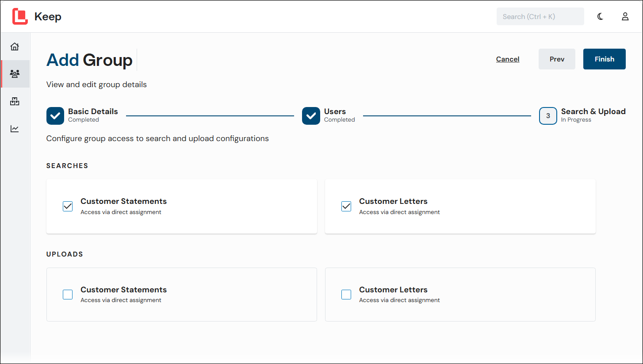This screenshot has height=364, width=643.
Task: Click "Access via direct assignment" under Searches Customer Statements
Action: tap(121, 212)
